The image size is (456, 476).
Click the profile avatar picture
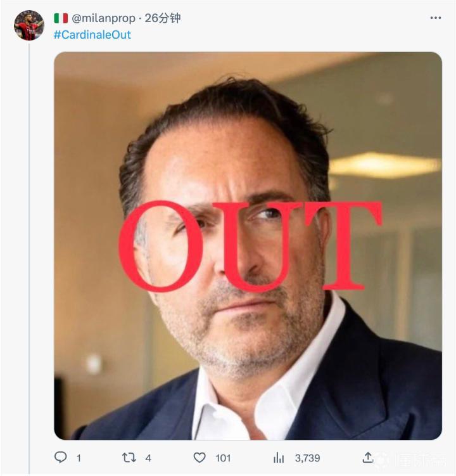click(28, 25)
